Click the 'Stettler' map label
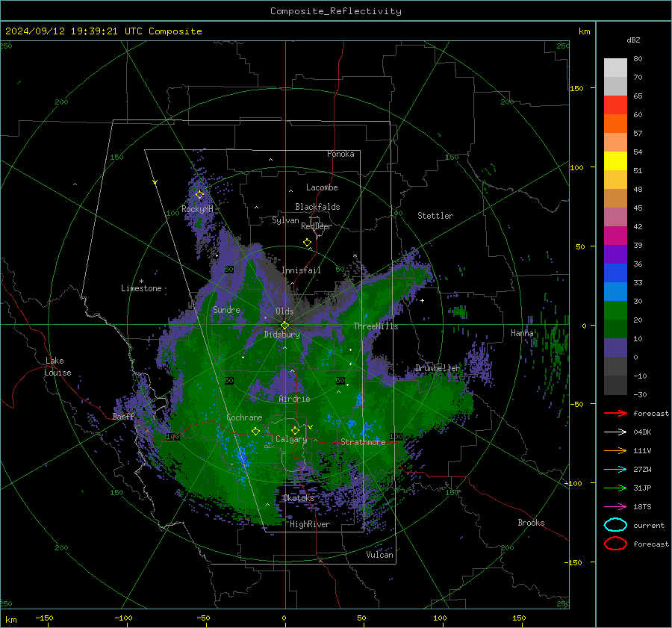The height and width of the screenshot is (628, 672). coord(435,216)
